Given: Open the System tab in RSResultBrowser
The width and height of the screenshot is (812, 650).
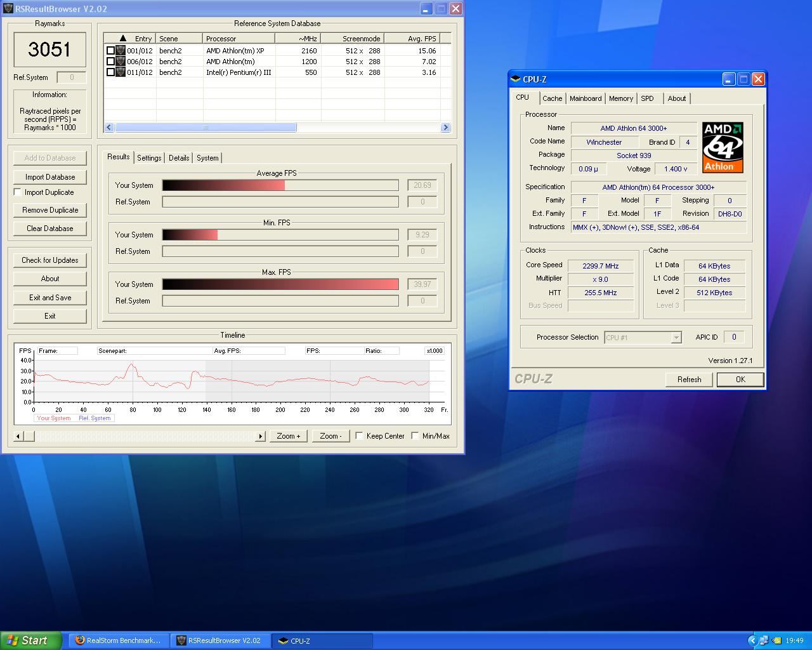Looking at the screenshot, I should (x=207, y=158).
